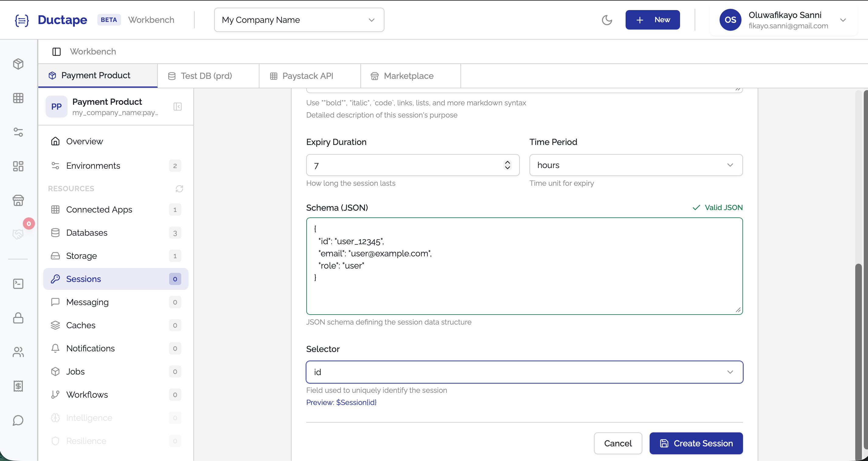The height and width of the screenshot is (461, 868).
Task: Collapse the Payment Product side panel
Action: tap(178, 107)
